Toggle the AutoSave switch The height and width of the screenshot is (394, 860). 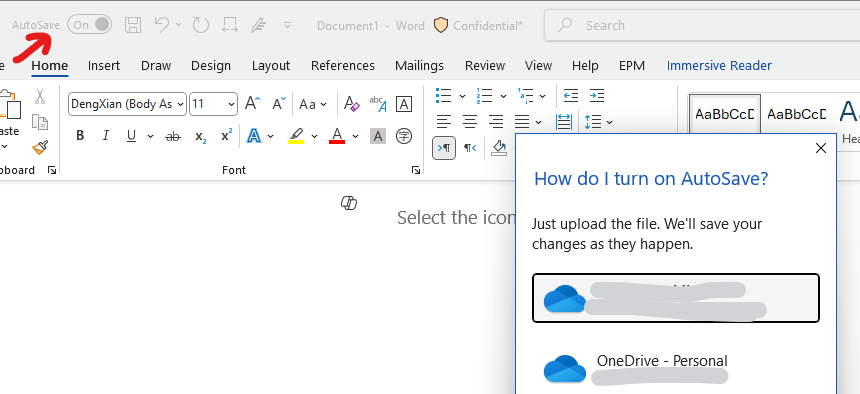pyautogui.click(x=89, y=25)
